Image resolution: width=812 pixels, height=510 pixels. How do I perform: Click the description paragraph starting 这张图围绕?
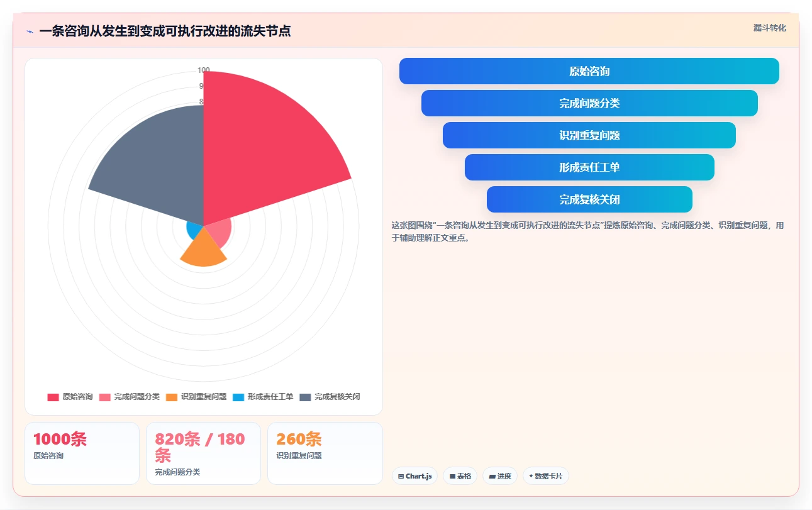click(x=588, y=231)
